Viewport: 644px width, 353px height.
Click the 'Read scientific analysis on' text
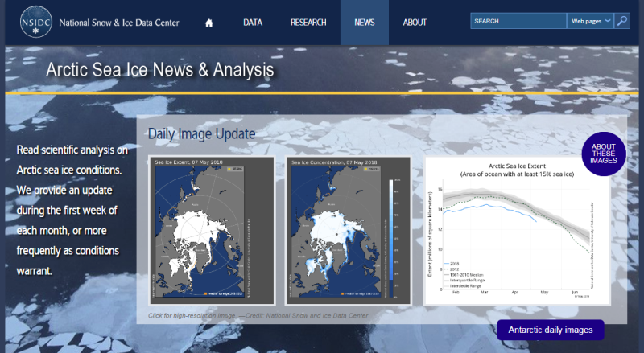click(x=72, y=150)
